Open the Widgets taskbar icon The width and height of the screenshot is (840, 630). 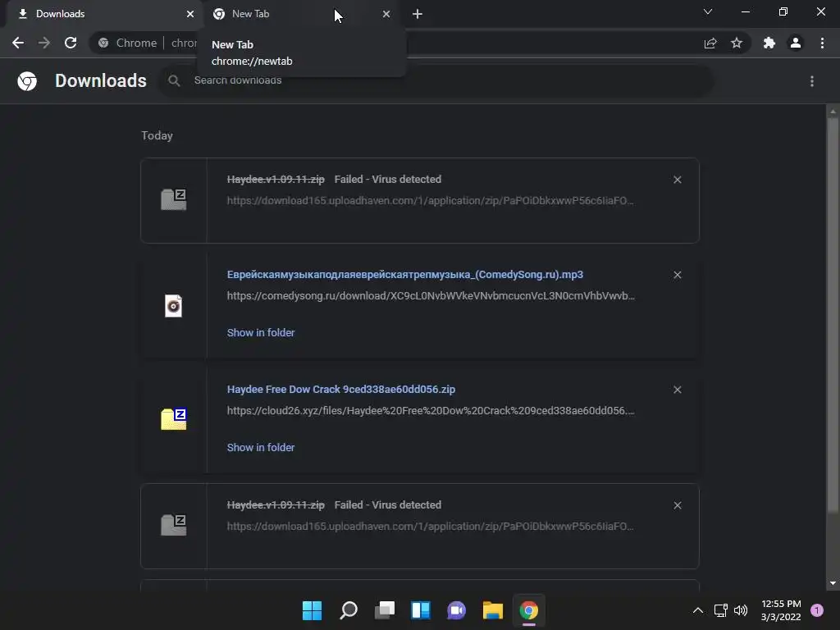[421, 610]
